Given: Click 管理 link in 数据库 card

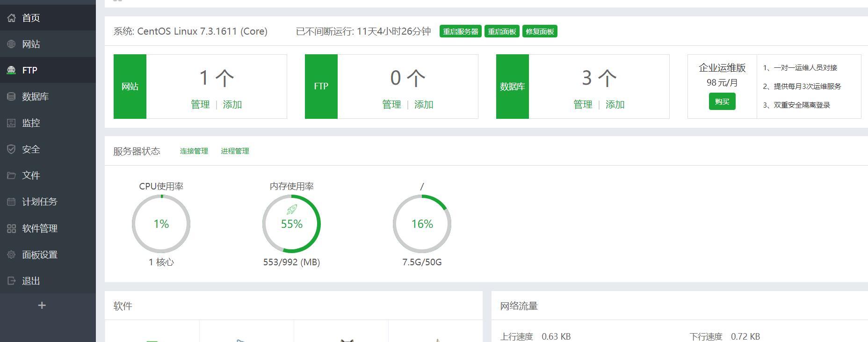Looking at the screenshot, I should tap(583, 104).
